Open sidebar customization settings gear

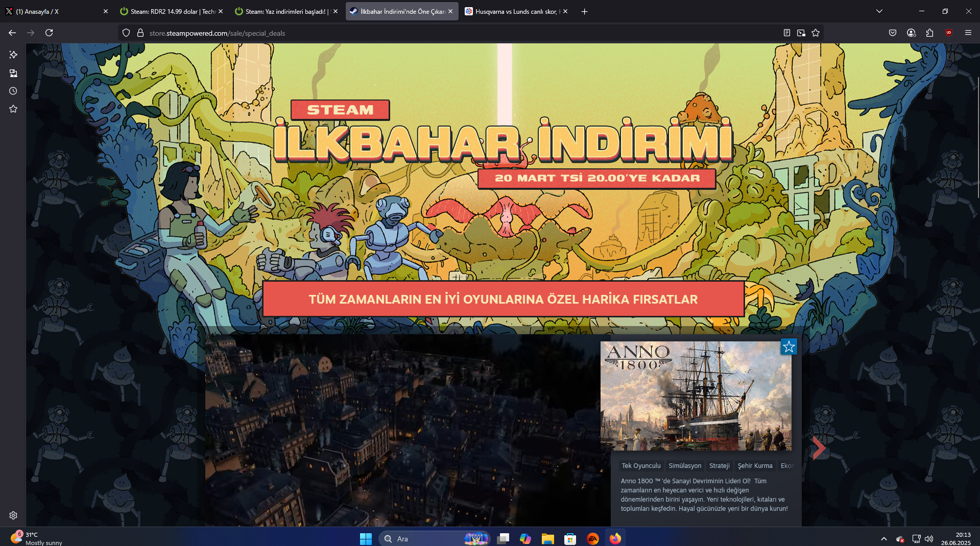[x=13, y=515]
